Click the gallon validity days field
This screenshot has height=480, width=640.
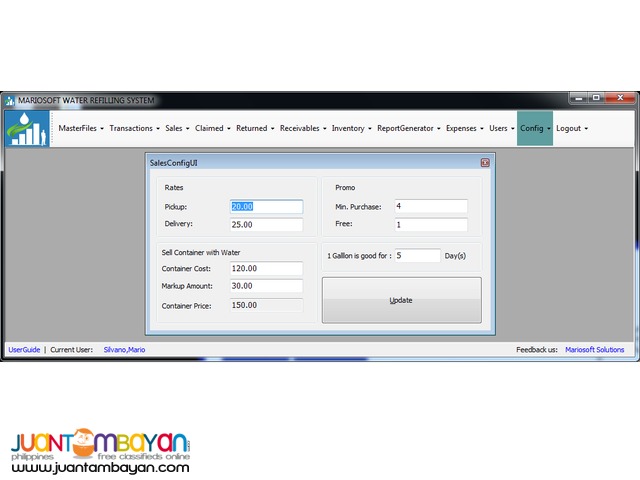pos(418,256)
